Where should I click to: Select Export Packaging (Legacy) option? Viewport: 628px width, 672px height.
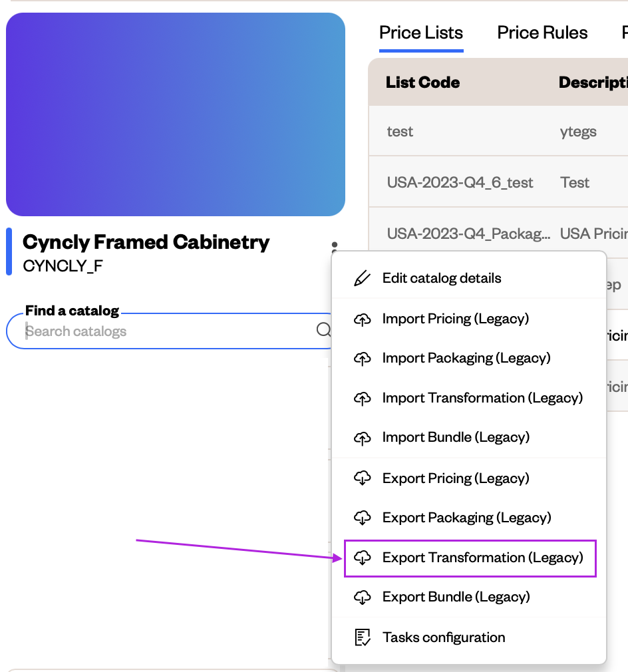tap(470, 518)
